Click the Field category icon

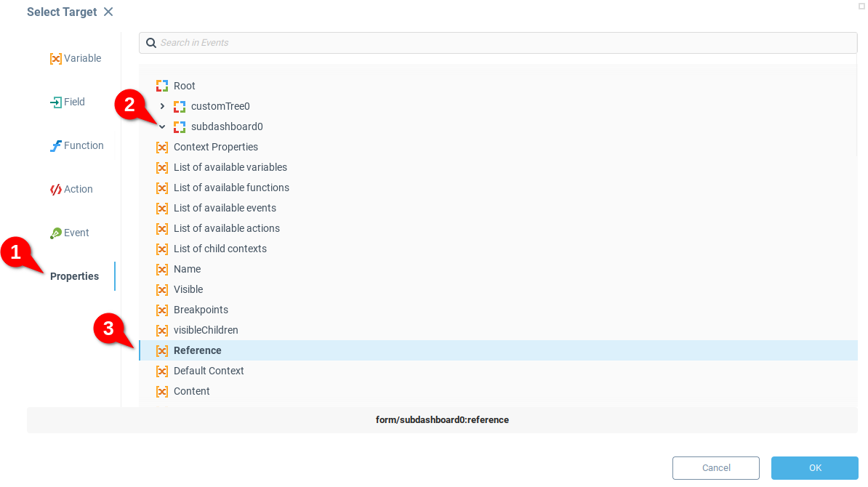click(x=56, y=102)
